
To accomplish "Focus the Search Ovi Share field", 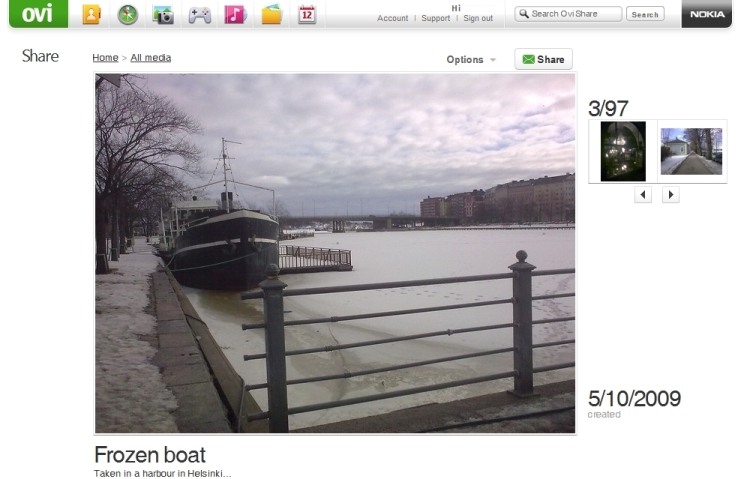I will pos(568,14).
